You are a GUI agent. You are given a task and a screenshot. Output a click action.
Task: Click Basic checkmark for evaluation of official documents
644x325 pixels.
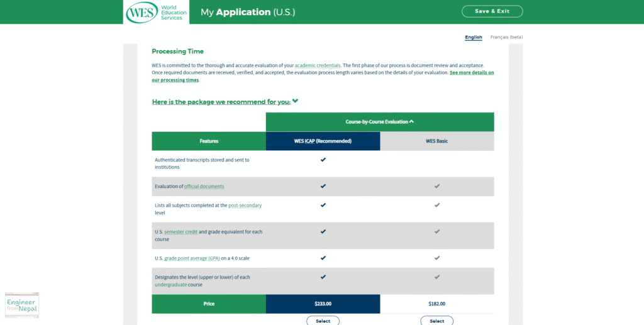(x=437, y=186)
